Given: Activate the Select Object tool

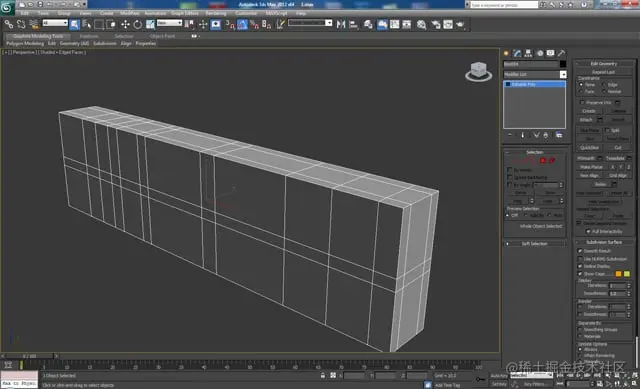Looking at the screenshot, I should (x=74, y=24).
